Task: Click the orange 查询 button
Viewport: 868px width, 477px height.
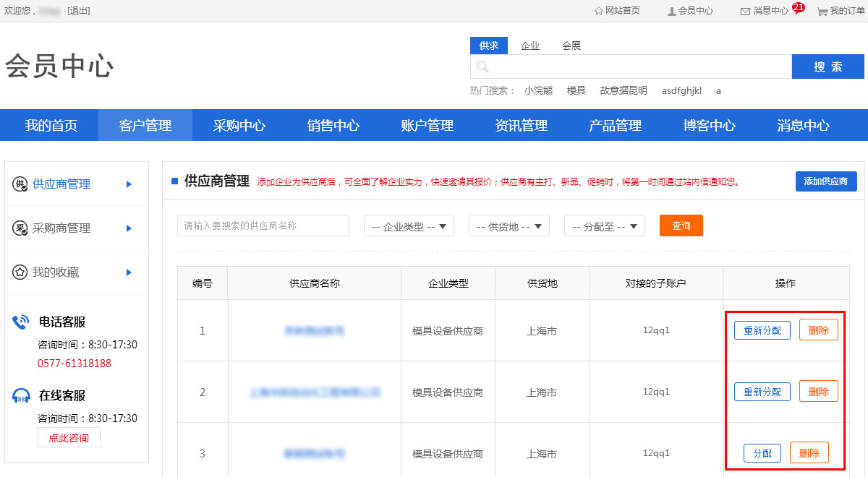Action: 681,225
